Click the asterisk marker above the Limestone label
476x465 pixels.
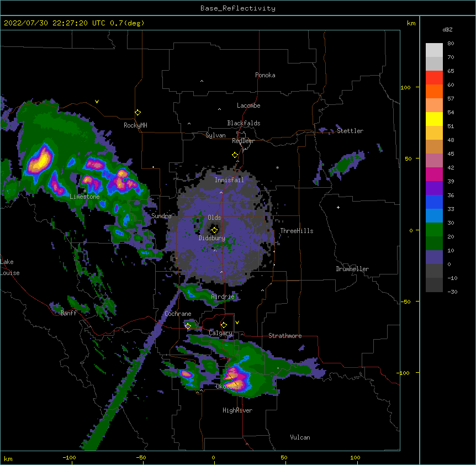coord(84,191)
